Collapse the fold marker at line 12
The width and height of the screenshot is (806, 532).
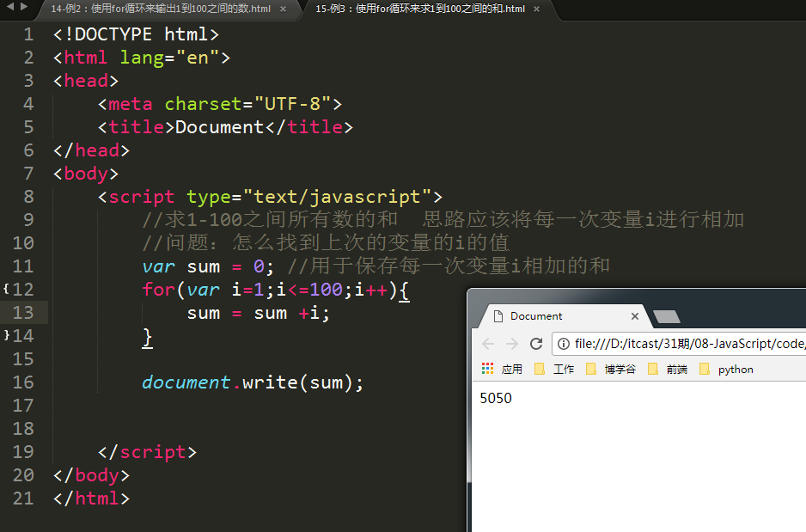pos(6,289)
